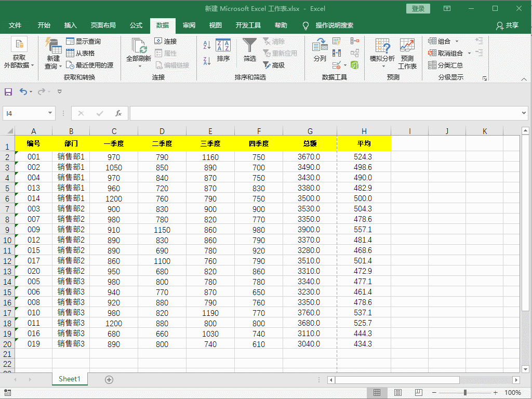Image resolution: width=532 pixels, height=399 pixels.
Task: Click the Select All corner triangle
Action: point(10,131)
